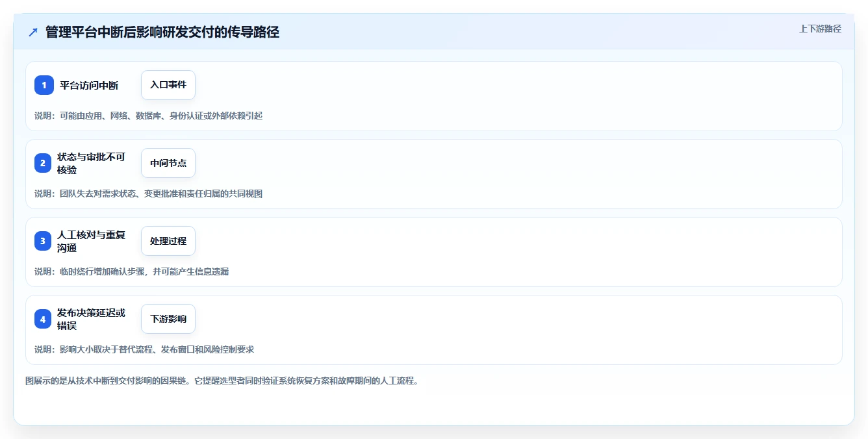
Task: Select the 平台访问中断 step title
Action: (x=89, y=85)
